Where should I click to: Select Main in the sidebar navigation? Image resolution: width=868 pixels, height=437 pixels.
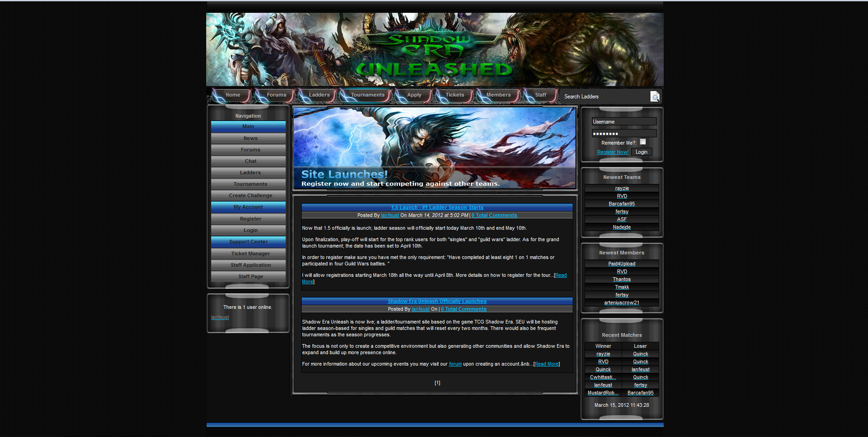(x=248, y=126)
